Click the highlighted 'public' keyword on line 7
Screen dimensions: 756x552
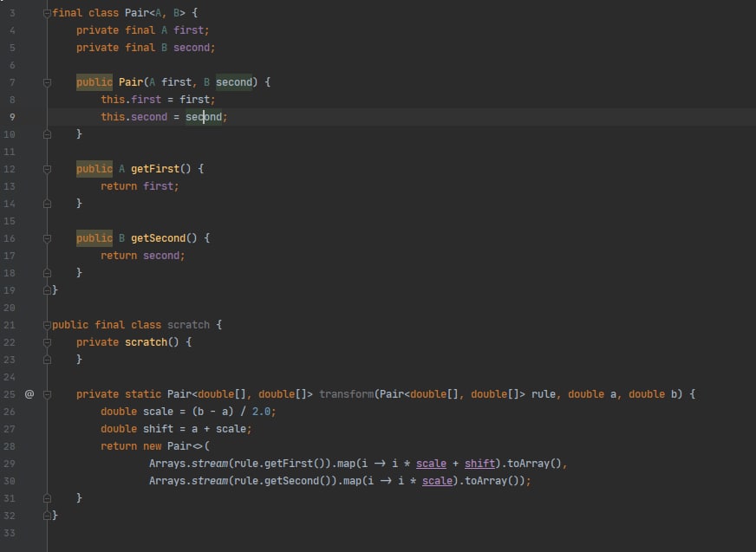click(x=94, y=82)
